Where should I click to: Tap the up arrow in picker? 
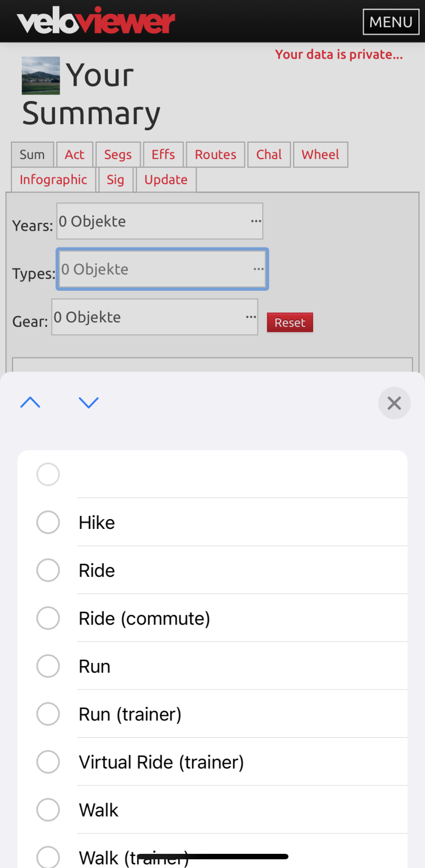click(x=30, y=403)
